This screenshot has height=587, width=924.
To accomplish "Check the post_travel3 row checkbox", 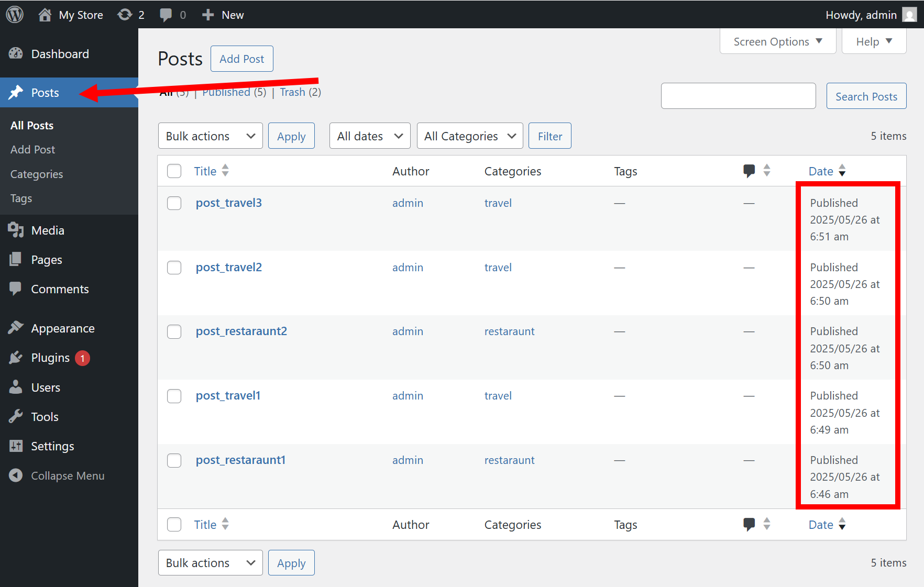I will coord(174,203).
